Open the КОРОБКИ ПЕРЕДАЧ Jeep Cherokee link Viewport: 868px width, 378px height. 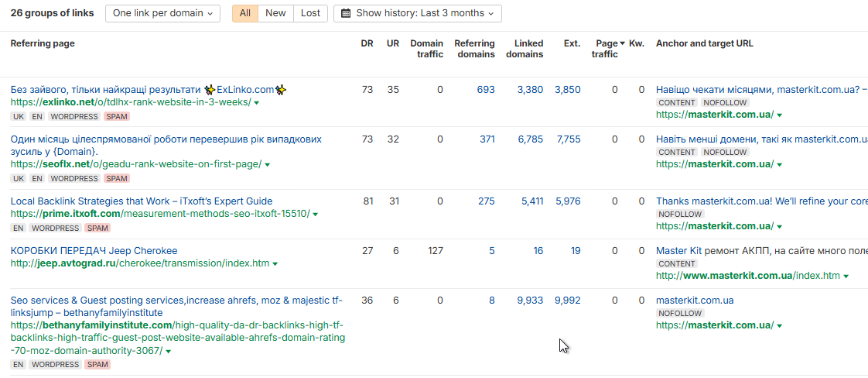pos(94,251)
